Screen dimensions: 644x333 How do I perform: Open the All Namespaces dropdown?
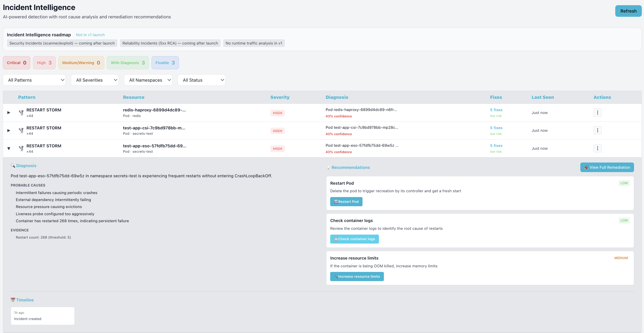coord(148,80)
